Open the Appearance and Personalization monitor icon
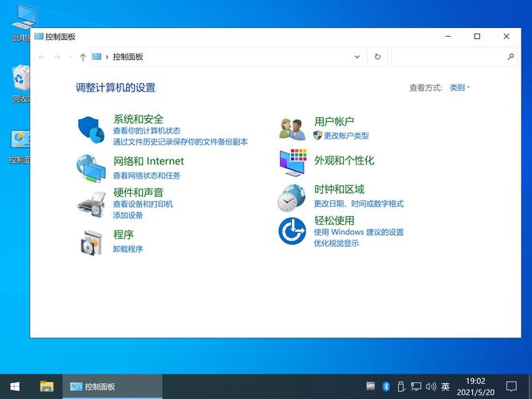 [293, 163]
